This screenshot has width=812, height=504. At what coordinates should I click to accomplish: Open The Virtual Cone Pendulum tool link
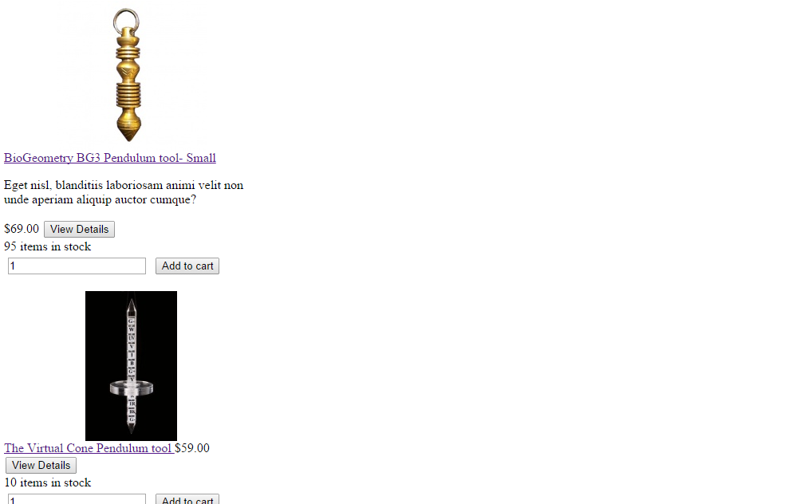coord(88,448)
